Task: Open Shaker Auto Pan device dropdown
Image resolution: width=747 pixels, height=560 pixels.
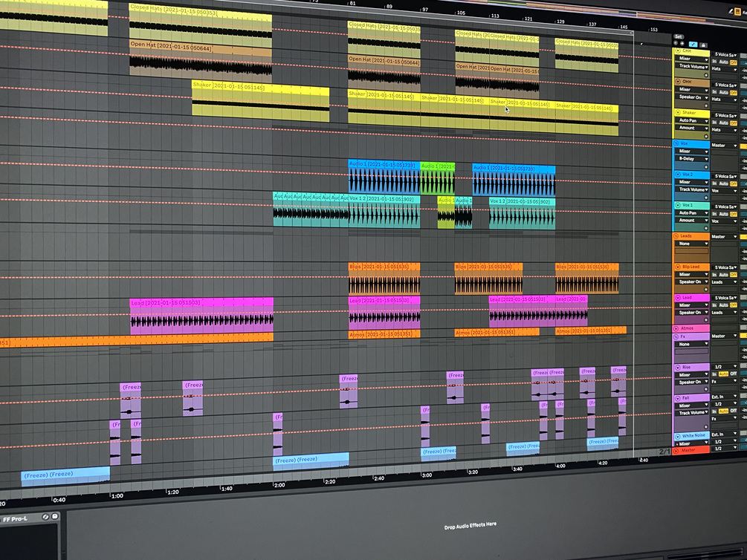Action: click(692, 120)
